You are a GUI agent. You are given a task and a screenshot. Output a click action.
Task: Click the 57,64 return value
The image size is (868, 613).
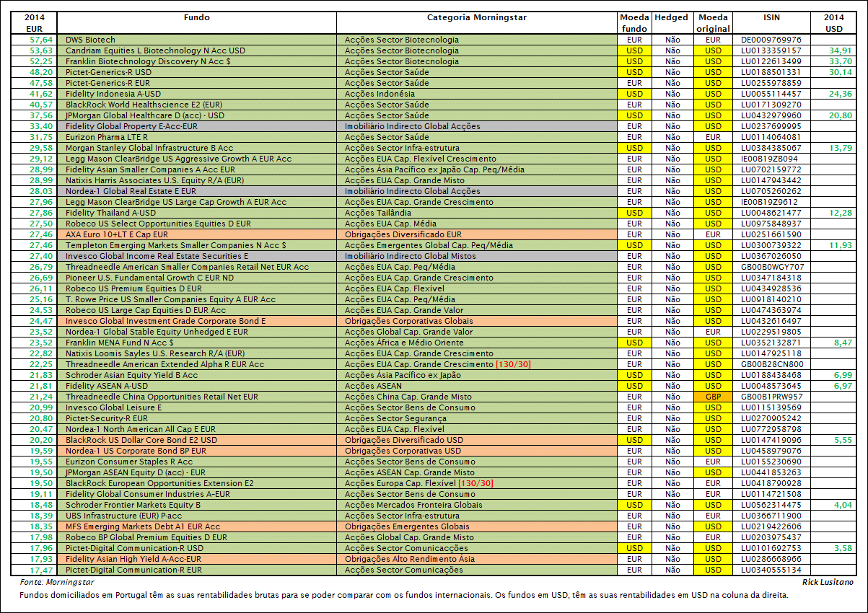pyautogui.click(x=42, y=40)
